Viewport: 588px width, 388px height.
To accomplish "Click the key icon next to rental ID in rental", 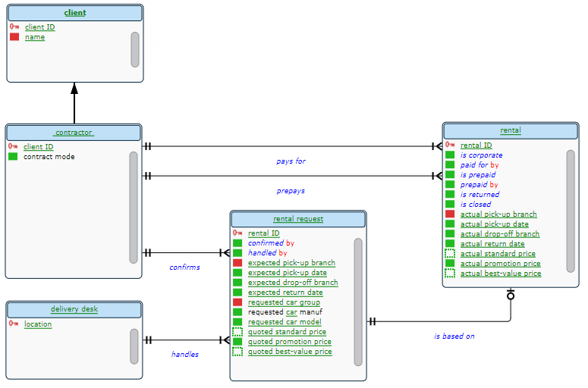I will pos(450,145).
